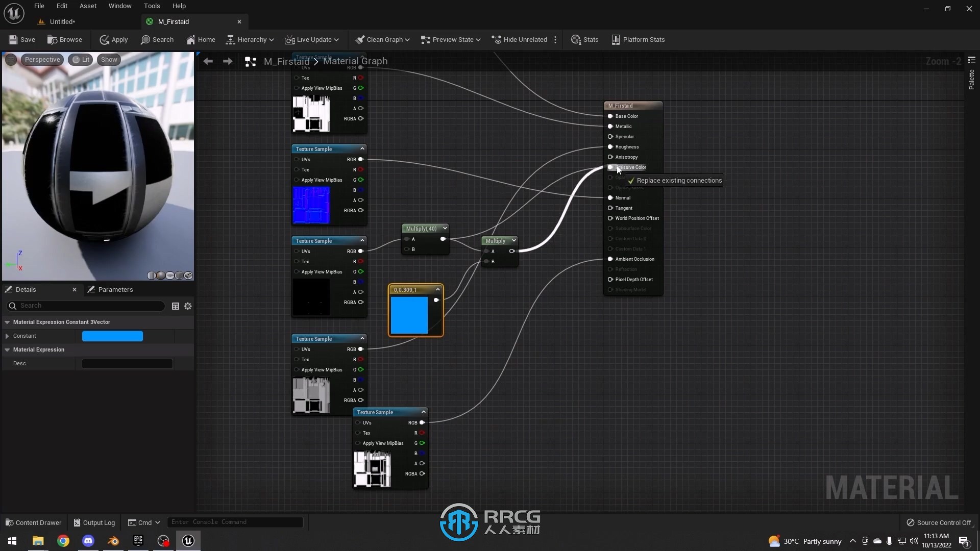
Task: Open the Preview State dropdown
Action: pos(451,39)
